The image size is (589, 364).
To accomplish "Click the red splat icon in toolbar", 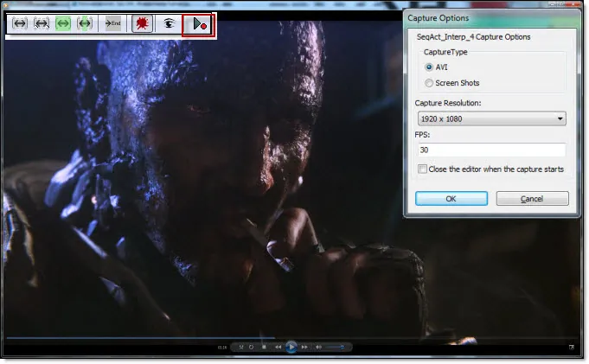I will tap(142, 23).
